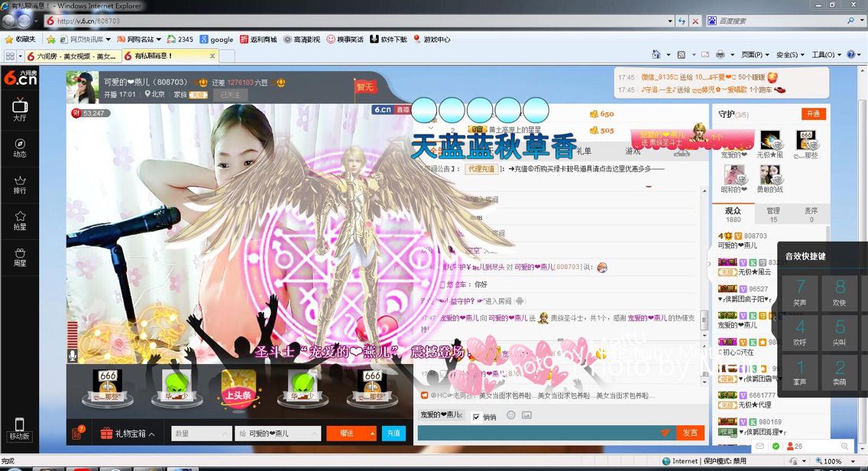
Task: Refresh the page with the address bar icon
Action: click(x=682, y=21)
